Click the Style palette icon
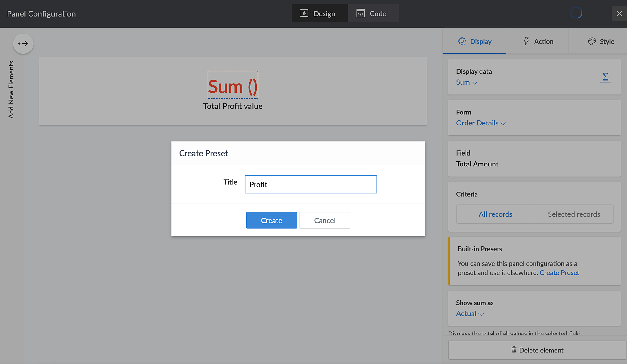Image resolution: width=627 pixels, height=364 pixels. 592,41
